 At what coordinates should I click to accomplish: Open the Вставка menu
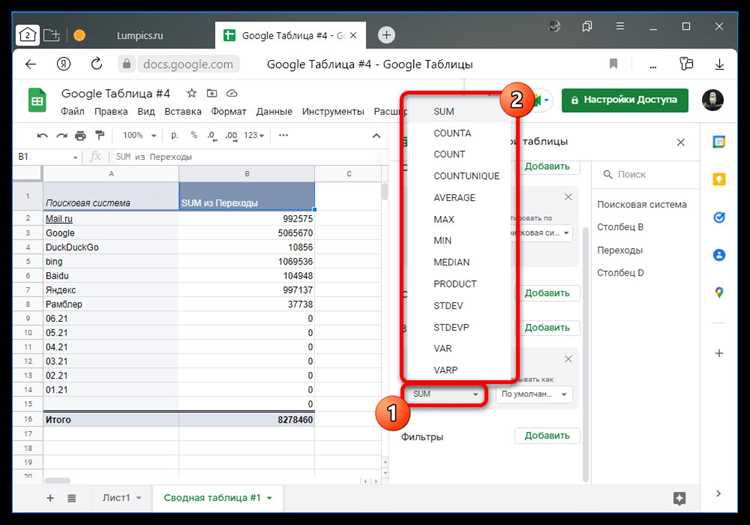pos(183,111)
